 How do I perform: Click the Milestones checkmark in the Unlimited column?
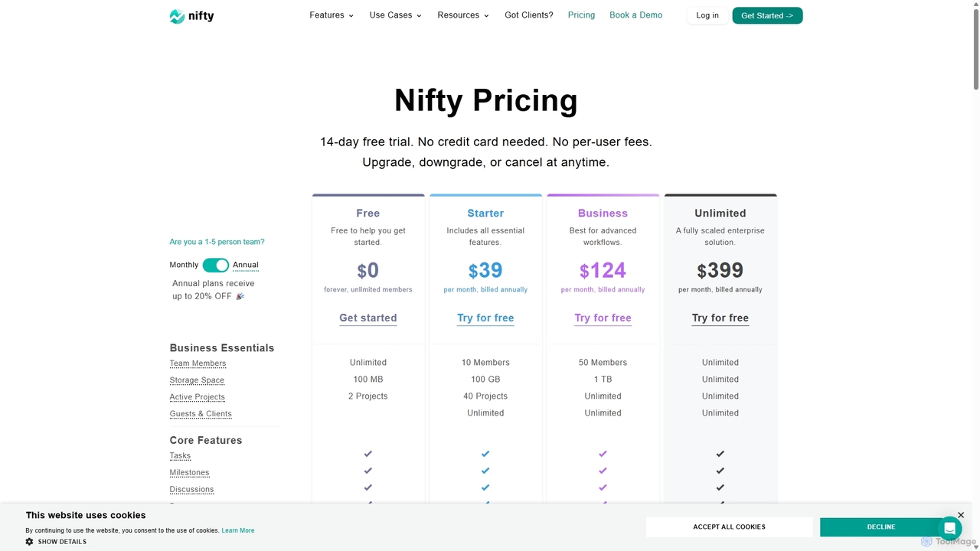click(x=720, y=471)
